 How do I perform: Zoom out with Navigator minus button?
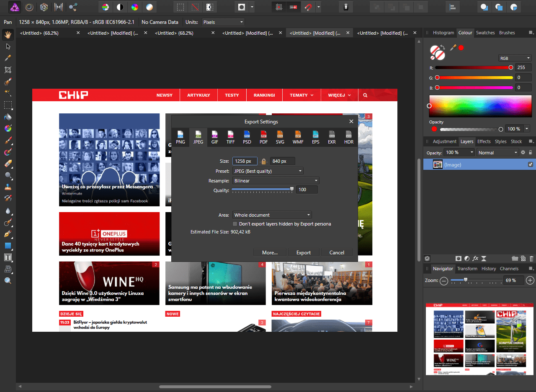pyautogui.click(x=444, y=281)
